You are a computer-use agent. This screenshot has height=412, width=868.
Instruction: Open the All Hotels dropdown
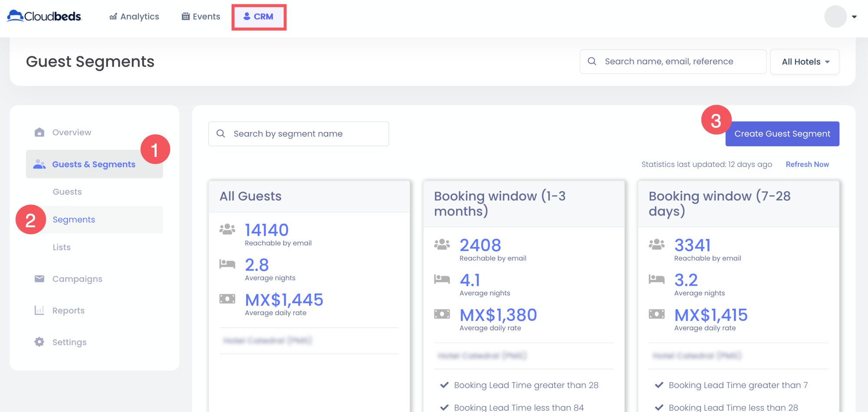tap(805, 62)
